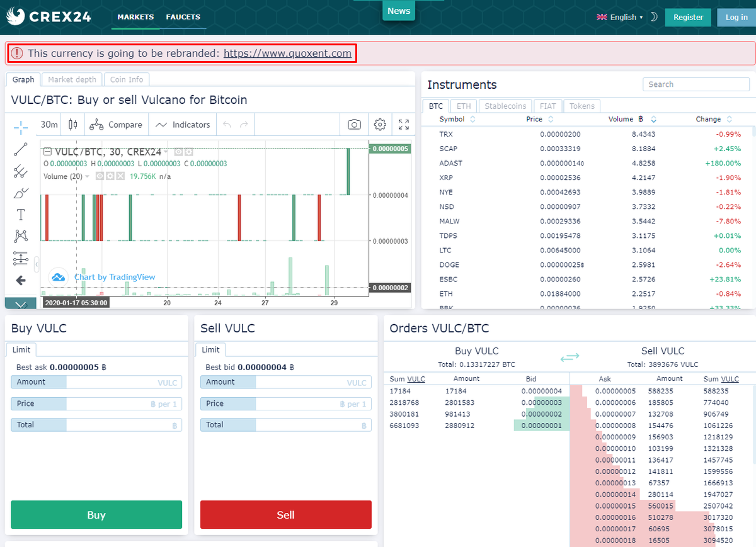Click the Register button
The image size is (756, 547).
tap(688, 17)
